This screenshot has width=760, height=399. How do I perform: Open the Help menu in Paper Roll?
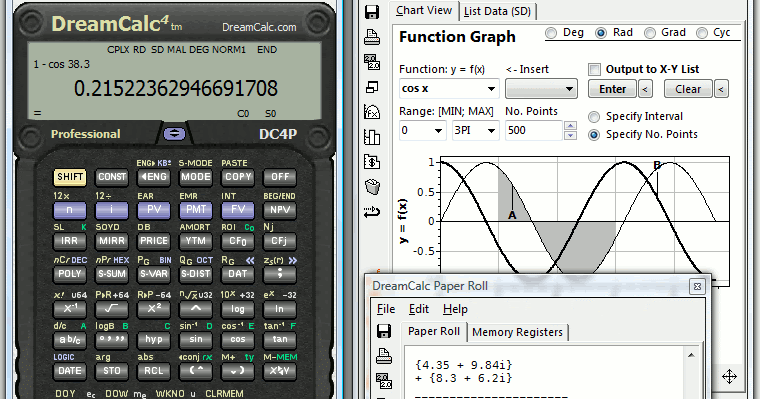pos(455,309)
